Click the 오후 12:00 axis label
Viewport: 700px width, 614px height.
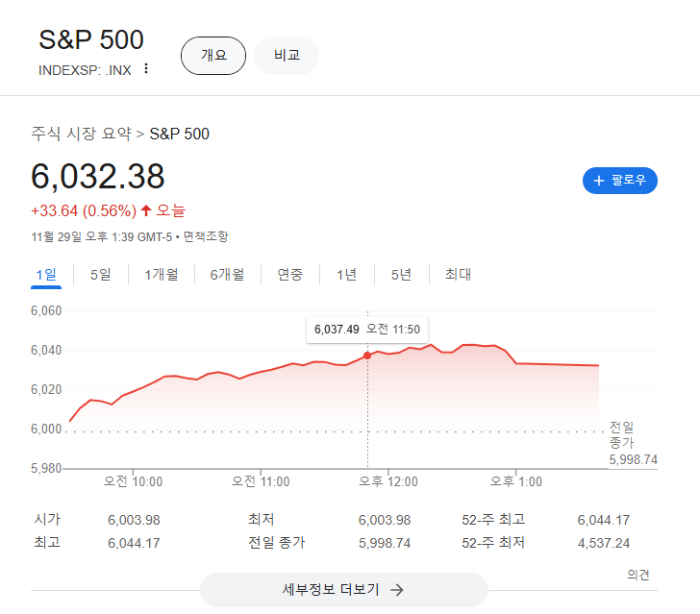[x=388, y=481]
